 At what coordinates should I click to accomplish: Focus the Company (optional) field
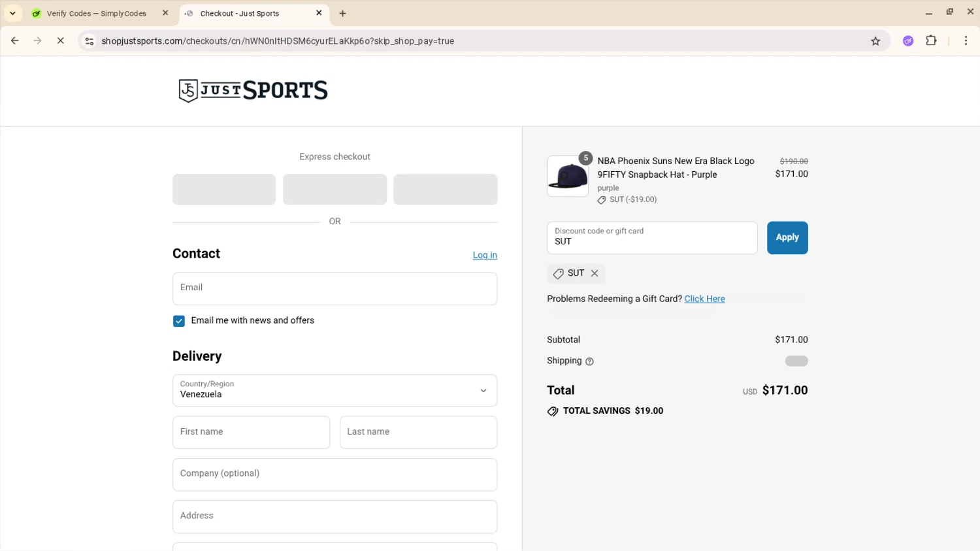point(335,475)
